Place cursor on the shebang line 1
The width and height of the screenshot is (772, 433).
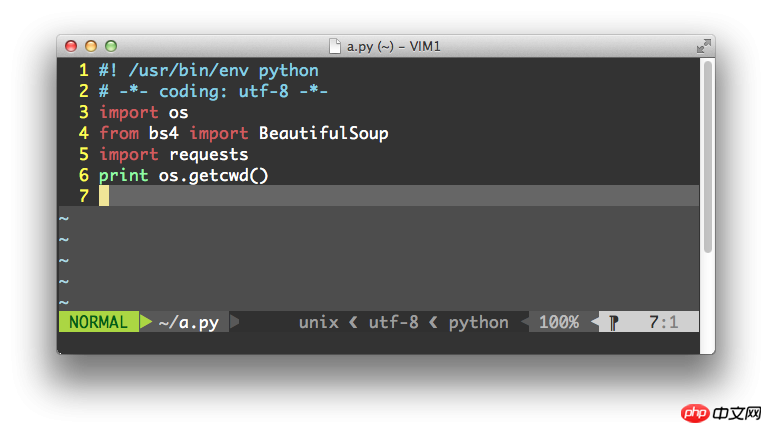[208, 71]
